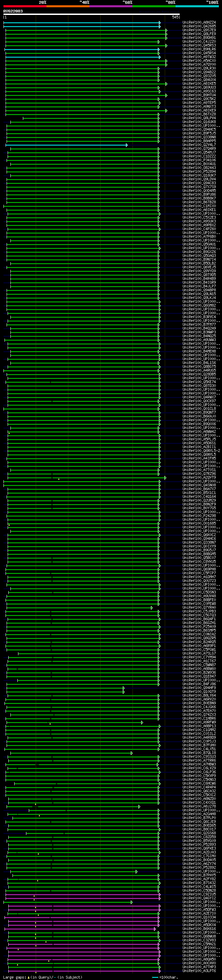Select the cyan alignment bar of UniRef100_B9HLR6

pos(82,49)
